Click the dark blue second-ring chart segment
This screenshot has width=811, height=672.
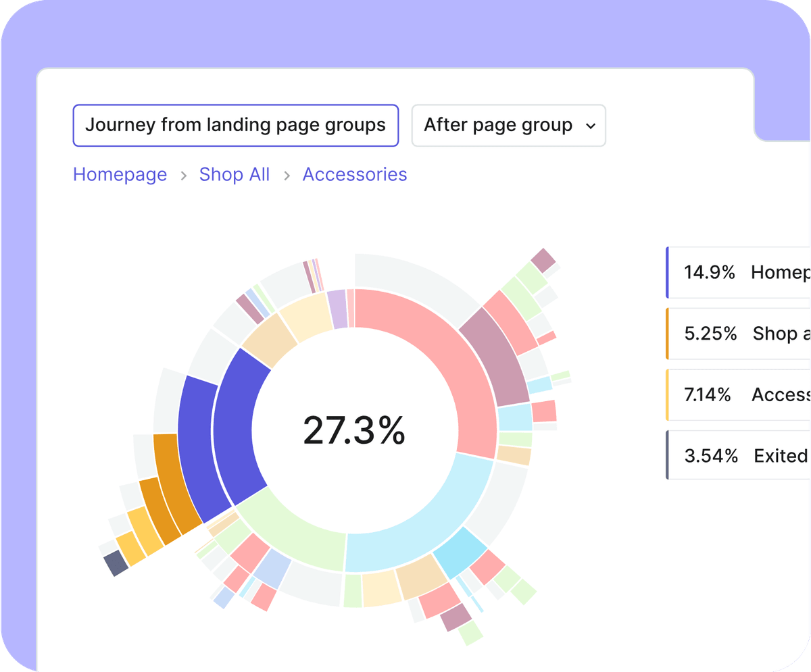pyautogui.click(x=195, y=446)
